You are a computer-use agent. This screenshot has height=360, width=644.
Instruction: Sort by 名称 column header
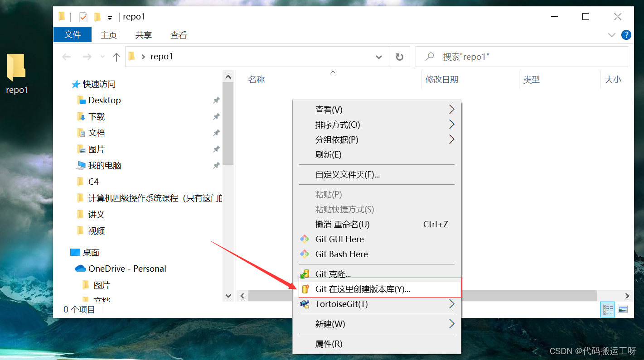(x=257, y=80)
